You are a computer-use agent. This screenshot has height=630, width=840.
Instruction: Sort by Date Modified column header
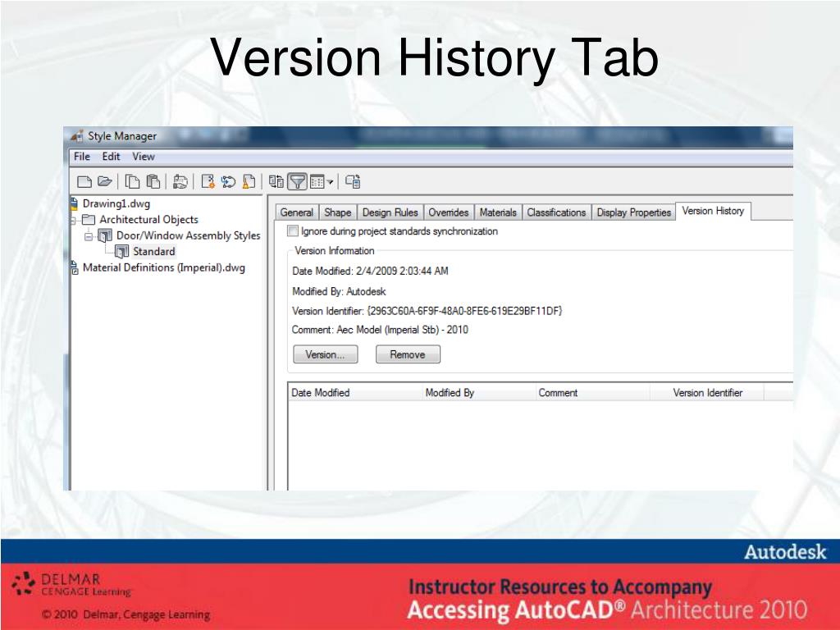[x=354, y=393]
